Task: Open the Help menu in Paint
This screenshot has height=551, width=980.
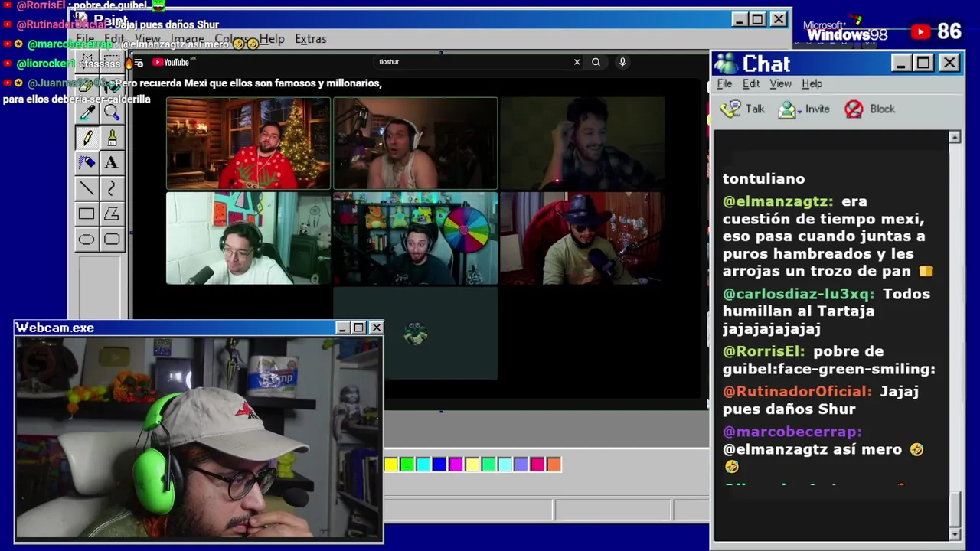Action: (271, 39)
